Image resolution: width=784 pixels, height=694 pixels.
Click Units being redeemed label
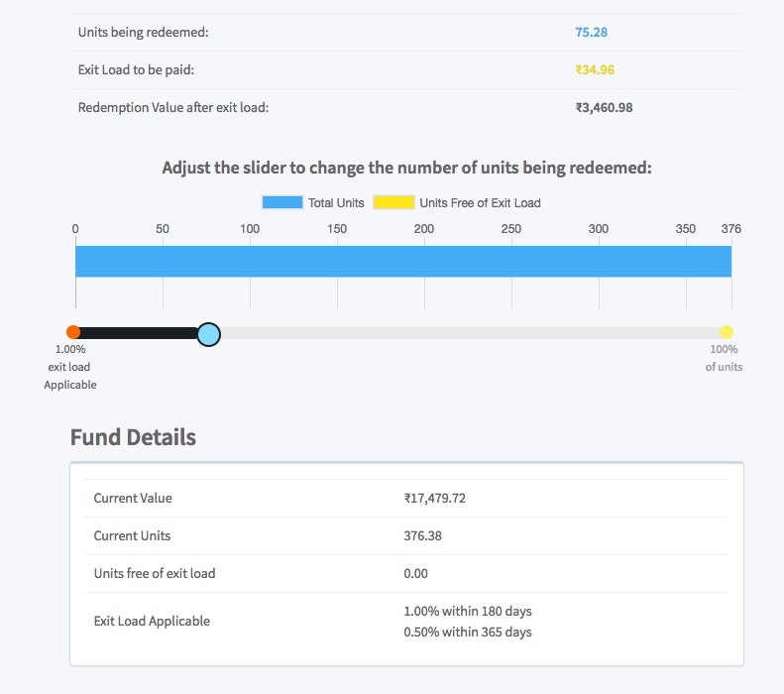point(144,33)
